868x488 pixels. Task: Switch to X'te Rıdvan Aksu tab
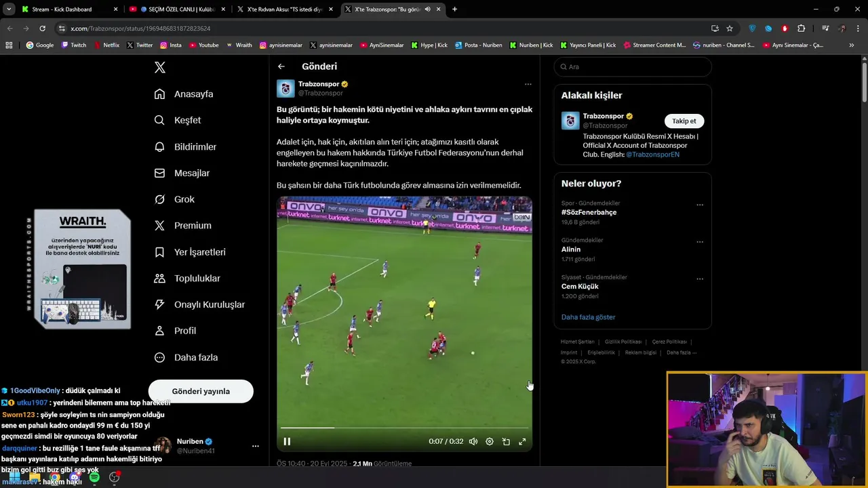[285, 9]
